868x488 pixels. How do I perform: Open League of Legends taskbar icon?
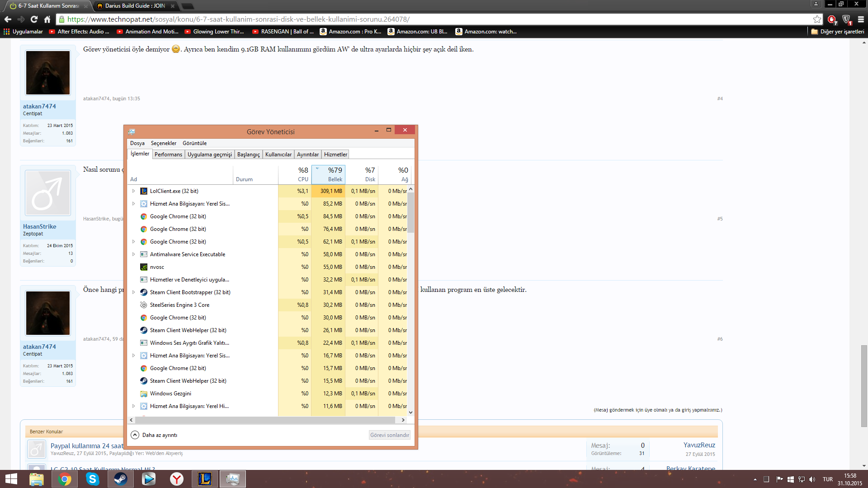(x=205, y=479)
